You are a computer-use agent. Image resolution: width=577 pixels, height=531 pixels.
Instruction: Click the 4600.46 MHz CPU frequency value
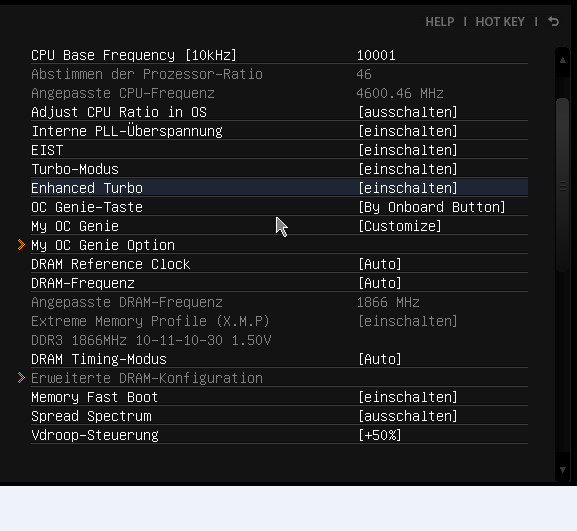click(400, 93)
